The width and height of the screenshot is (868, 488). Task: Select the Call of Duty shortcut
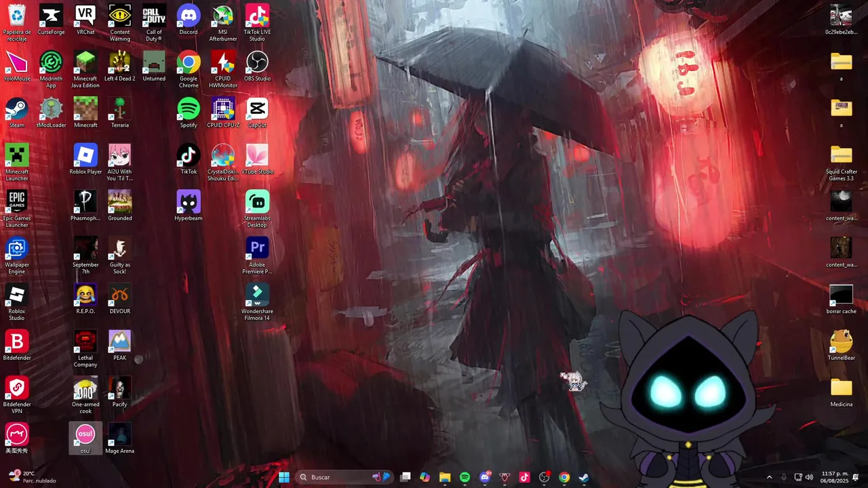[x=154, y=22]
